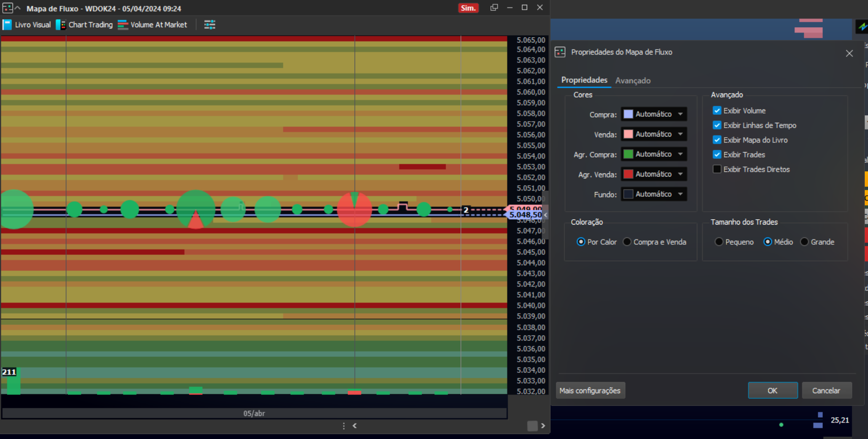868x439 pixels.
Task: Open Mais configurações
Action: [590, 390]
